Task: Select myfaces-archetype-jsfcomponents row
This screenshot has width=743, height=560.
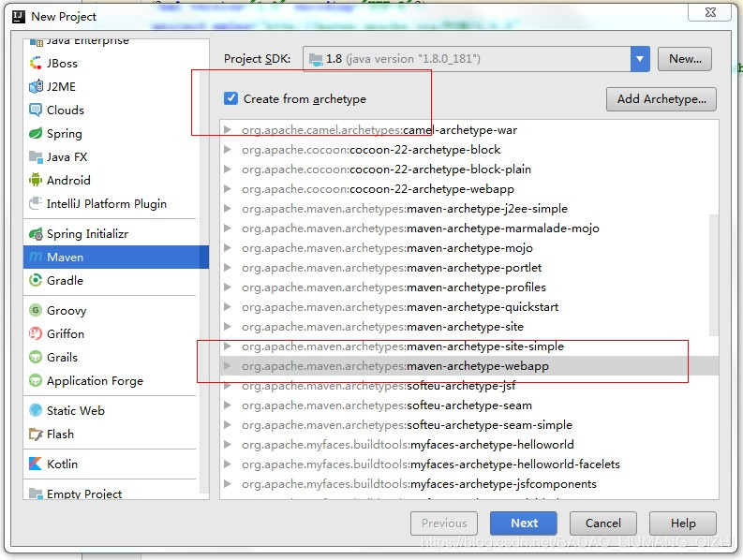Action: click(x=469, y=484)
